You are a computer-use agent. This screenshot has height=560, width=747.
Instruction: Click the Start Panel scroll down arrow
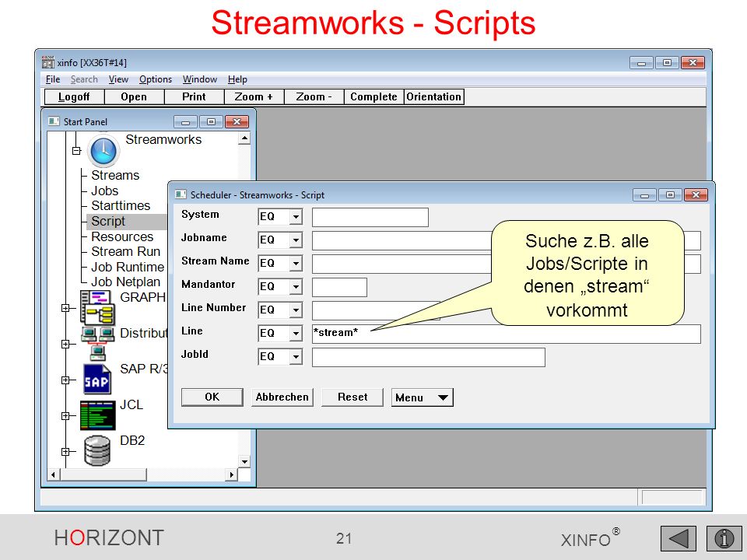(x=244, y=461)
